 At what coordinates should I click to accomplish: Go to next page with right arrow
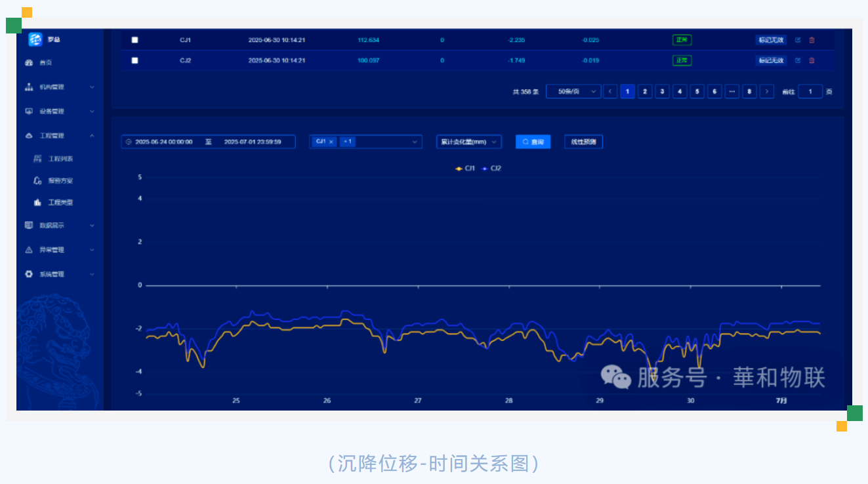[766, 92]
